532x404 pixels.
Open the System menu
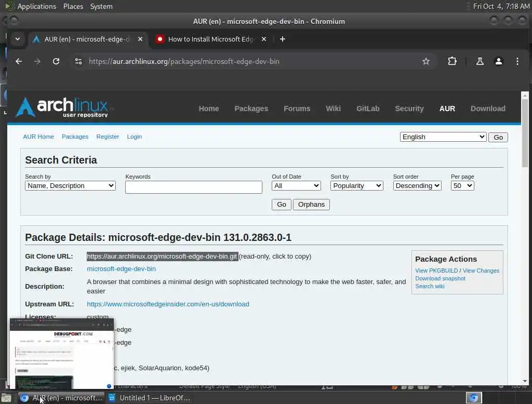pyautogui.click(x=101, y=6)
